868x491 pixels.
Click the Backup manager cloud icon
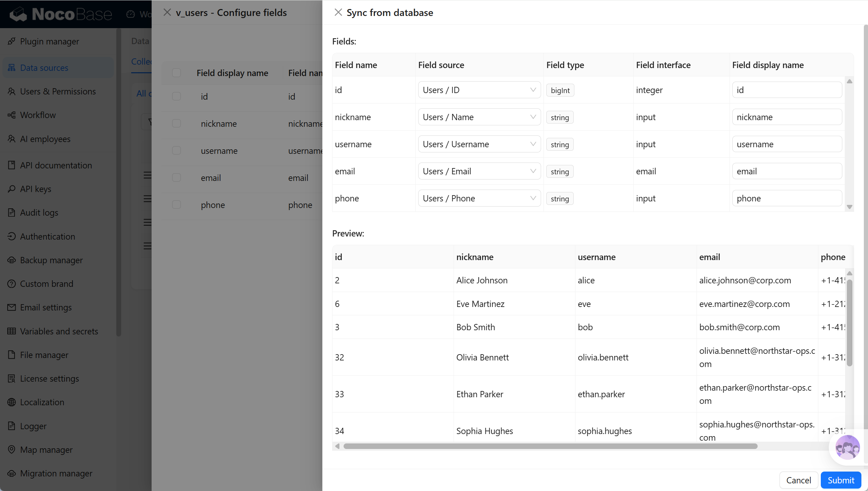11,260
